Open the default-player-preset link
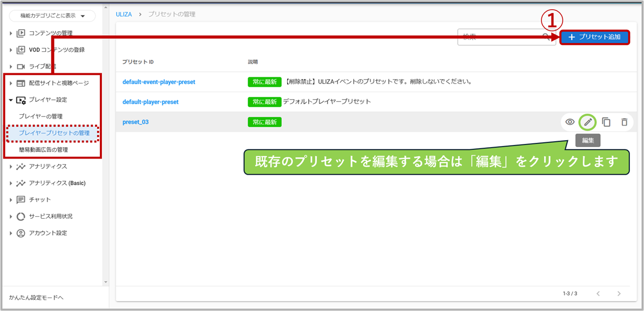 click(150, 102)
